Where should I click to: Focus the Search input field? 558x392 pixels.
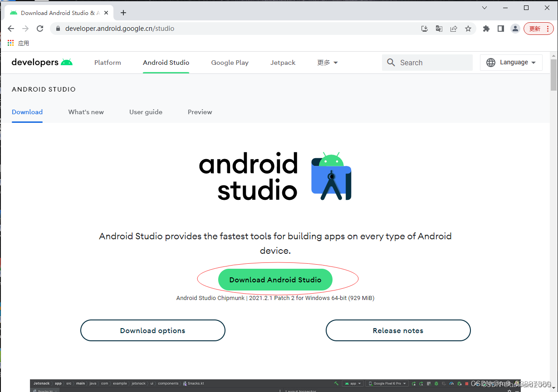coord(427,63)
